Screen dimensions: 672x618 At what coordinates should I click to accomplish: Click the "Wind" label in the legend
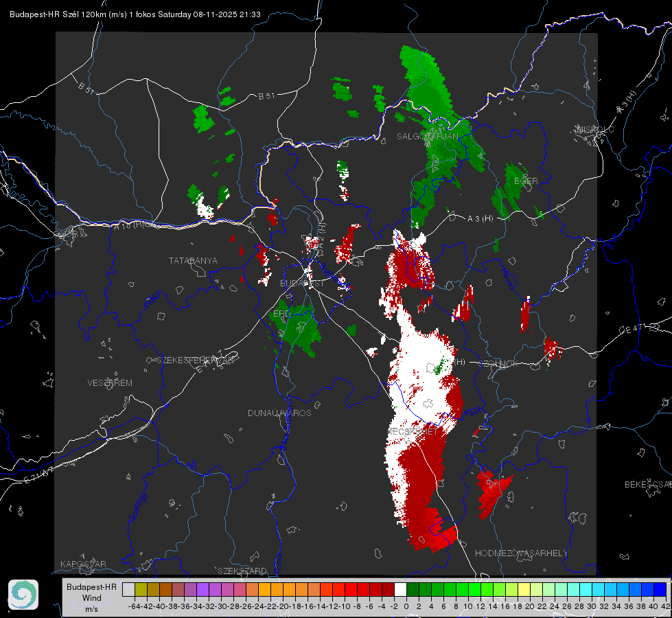point(92,598)
